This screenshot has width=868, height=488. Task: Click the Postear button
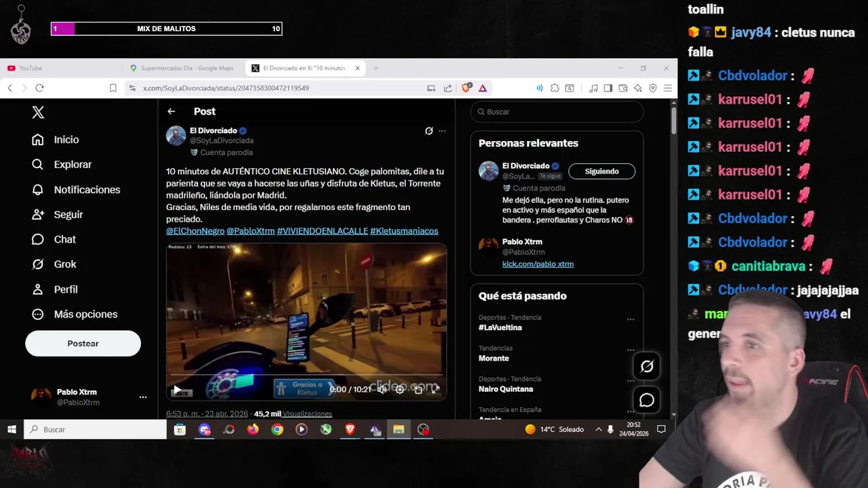pyautogui.click(x=83, y=344)
